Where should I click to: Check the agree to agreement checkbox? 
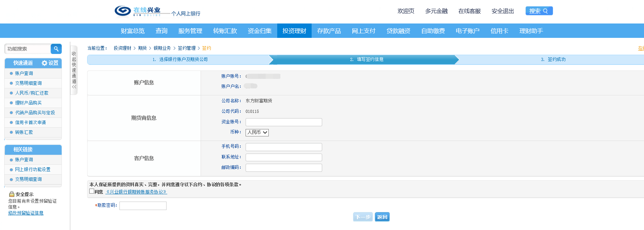[92, 191]
